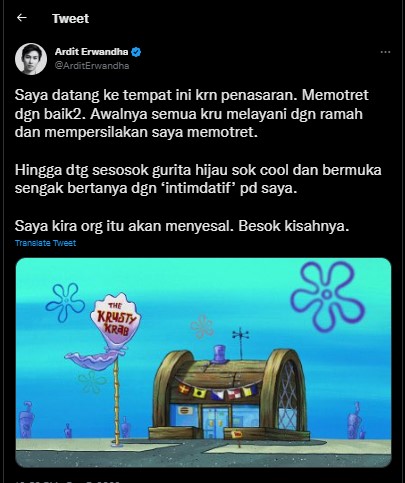Click the large purple flower in image

click(327, 296)
